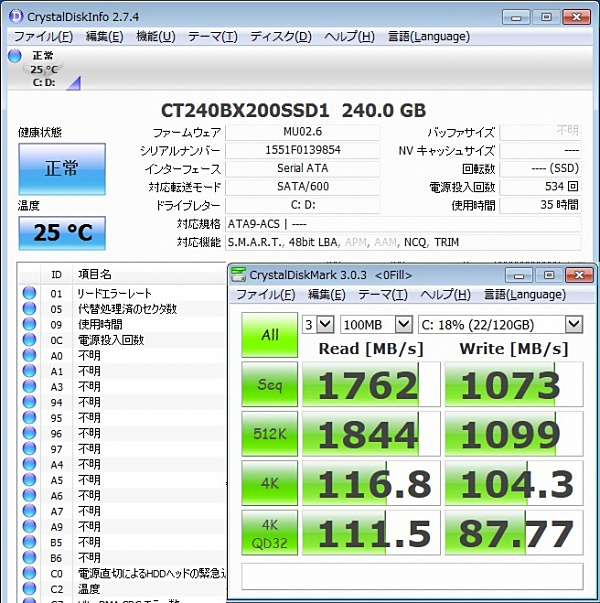Image resolution: width=600 pixels, height=603 pixels.
Task: Click the CrystalDiskMark title bar app icon
Action: tap(238, 275)
